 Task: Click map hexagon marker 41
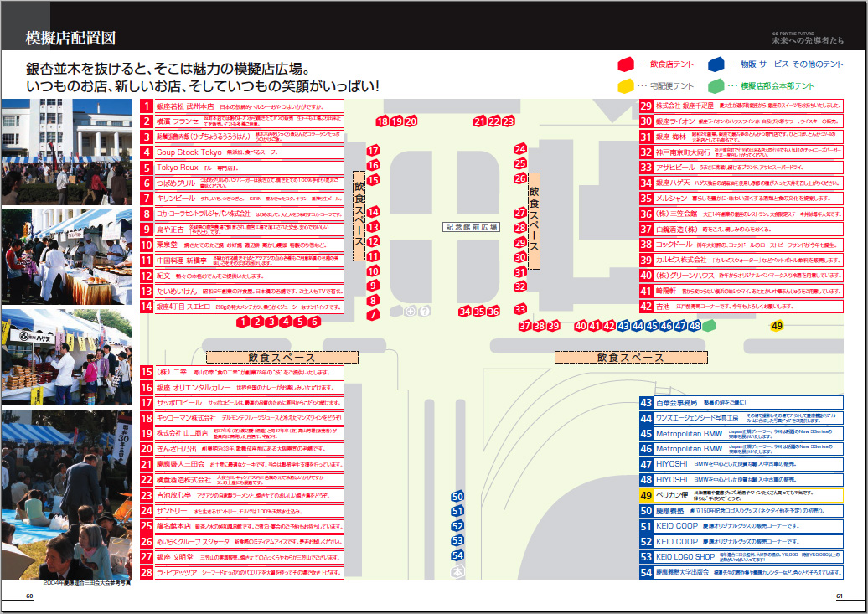pos(595,326)
